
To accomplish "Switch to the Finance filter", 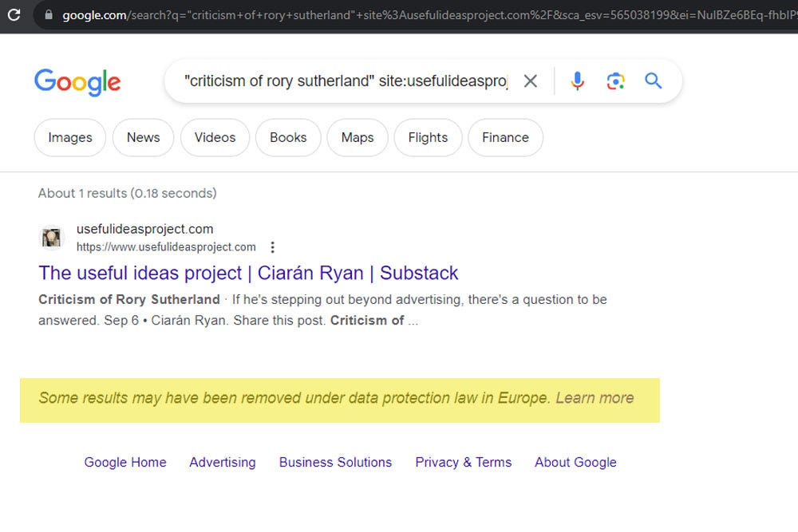I will pyautogui.click(x=505, y=137).
